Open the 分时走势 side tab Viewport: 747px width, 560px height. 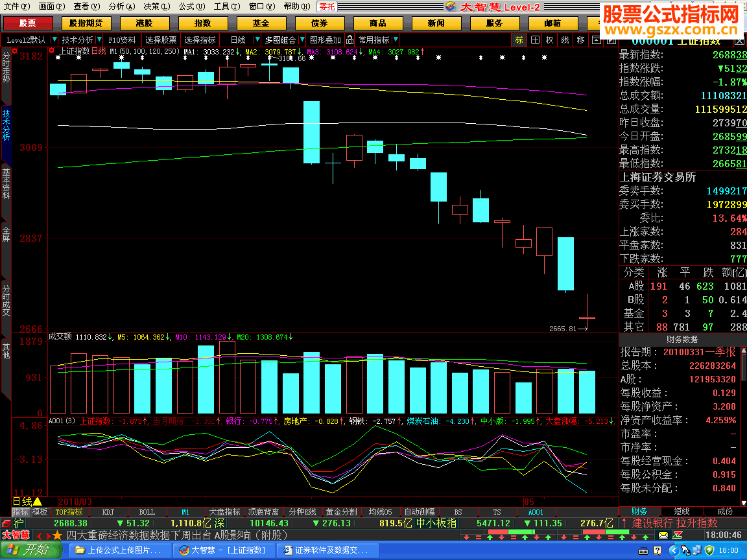[6, 67]
